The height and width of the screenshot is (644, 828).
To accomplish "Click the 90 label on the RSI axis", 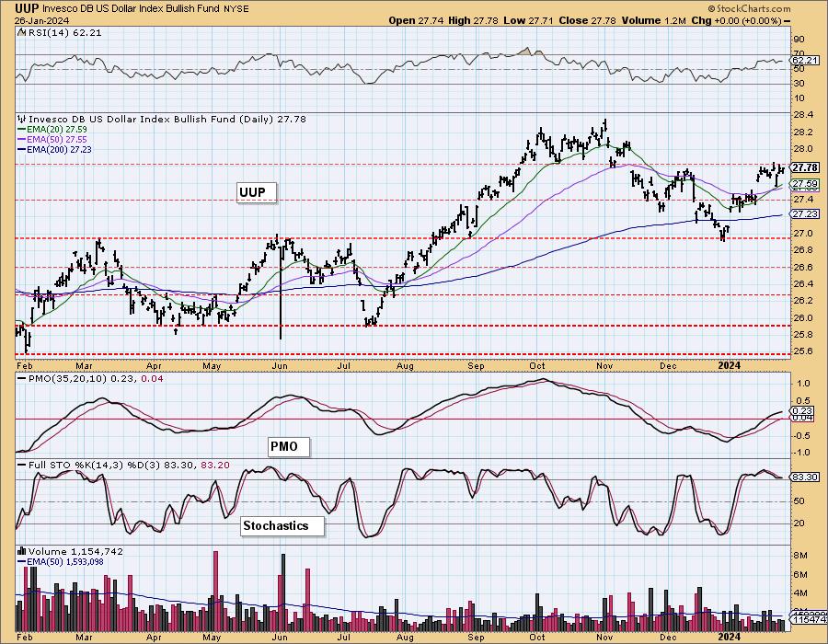I will pos(799,39).
